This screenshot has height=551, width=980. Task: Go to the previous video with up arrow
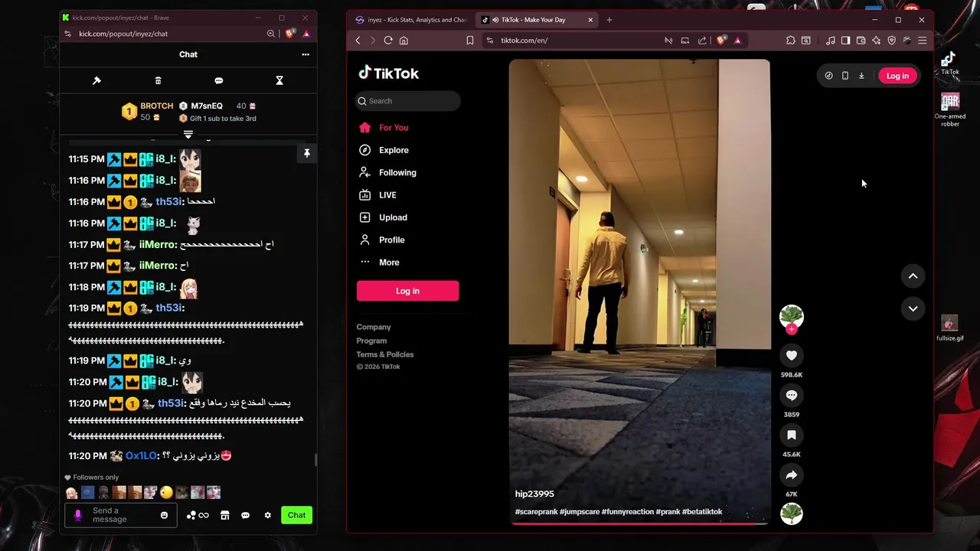[x=913, y=275]
